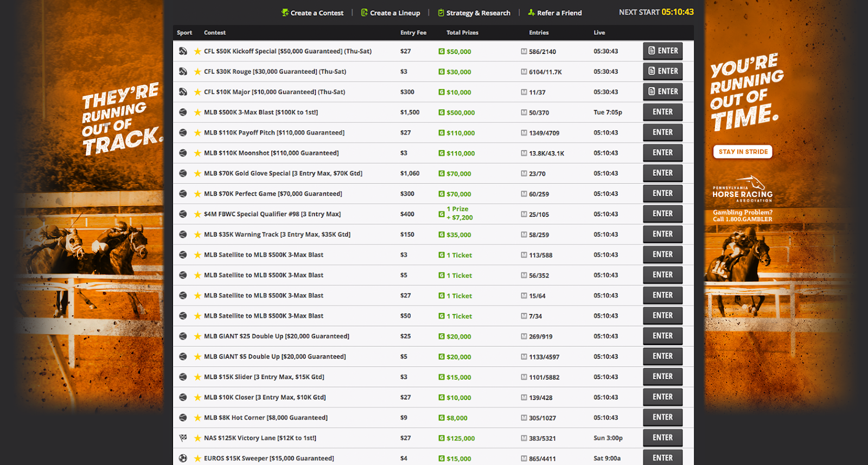Image resolution: width=868 pixels, height=465 pixels.
Task: Click the 'They're Running Out of Track' banner
Action: 122,119
